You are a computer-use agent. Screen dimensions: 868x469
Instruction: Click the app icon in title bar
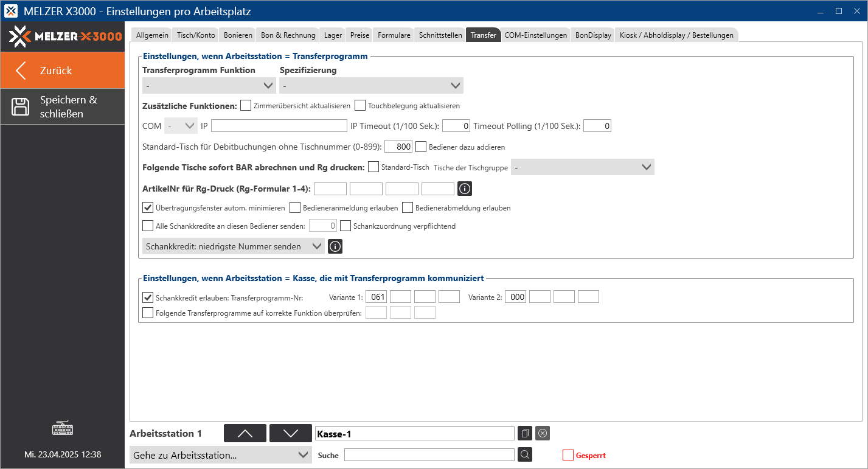click(12, 11)
